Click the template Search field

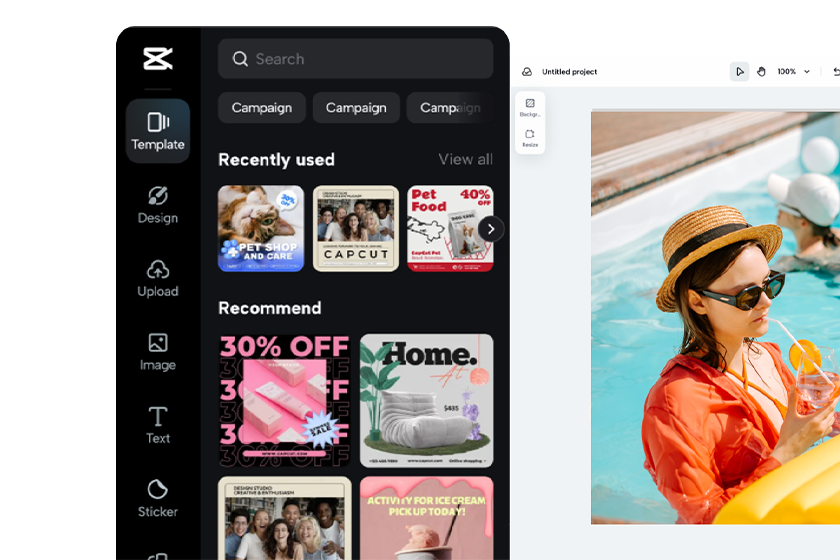355,59
